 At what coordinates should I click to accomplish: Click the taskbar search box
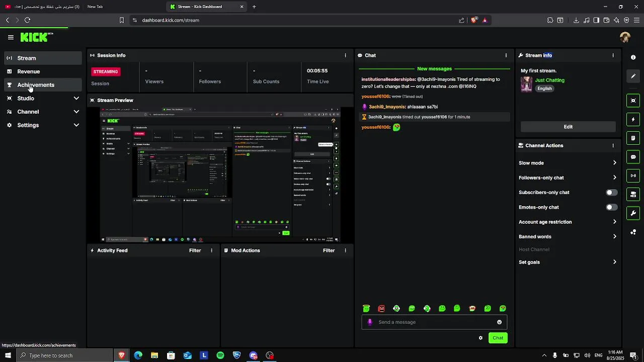64,355
